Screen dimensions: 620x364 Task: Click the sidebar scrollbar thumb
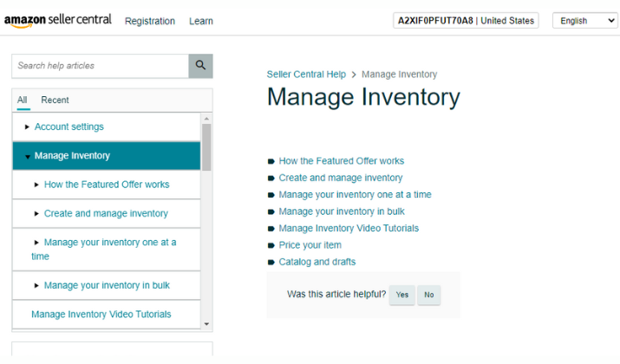click(206, 147)
